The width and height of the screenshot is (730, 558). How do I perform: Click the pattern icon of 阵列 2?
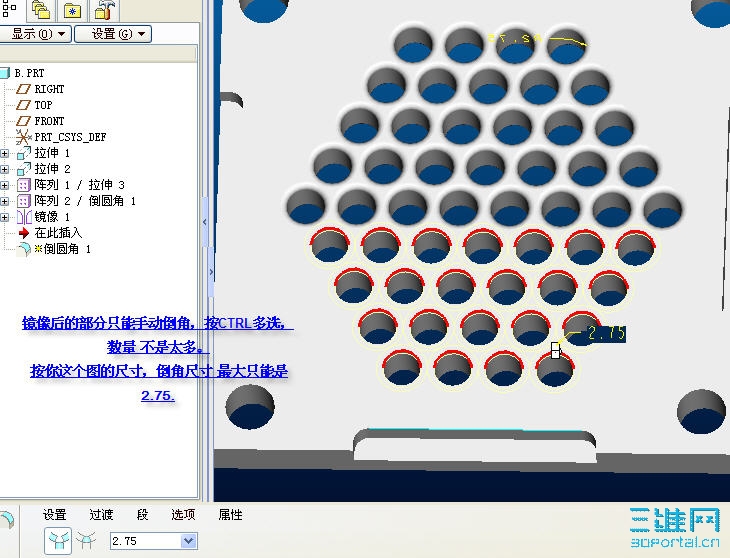tap(23, 201)
